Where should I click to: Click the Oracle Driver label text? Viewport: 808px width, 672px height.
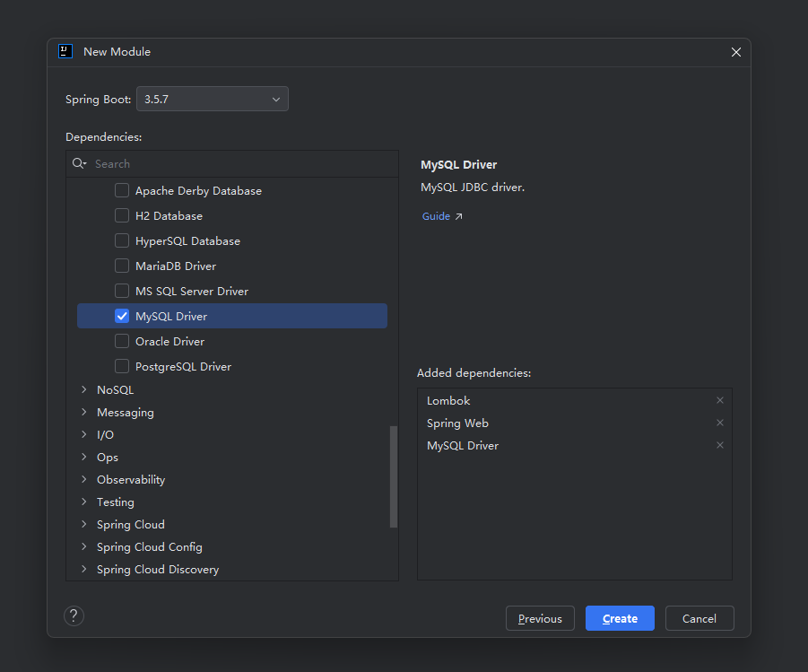(x=169, y=342)
